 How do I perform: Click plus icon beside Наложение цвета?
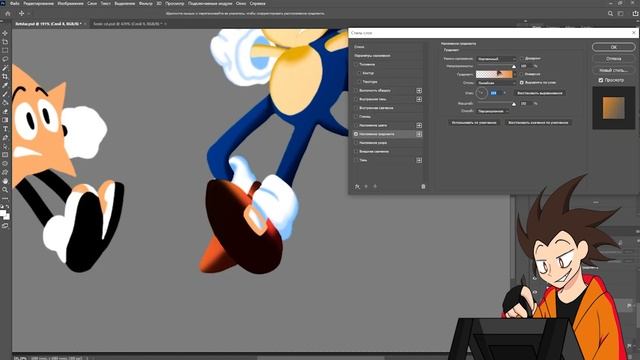tap(419, 125)
